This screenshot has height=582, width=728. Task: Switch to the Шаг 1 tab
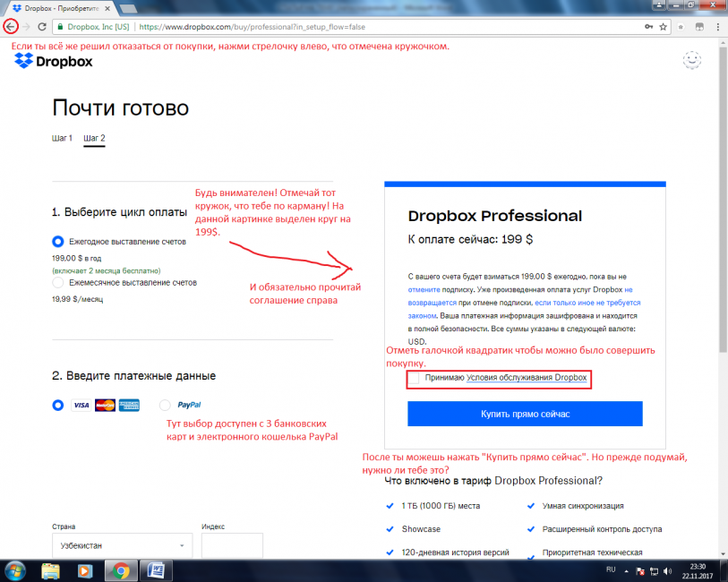coord(62,138)
